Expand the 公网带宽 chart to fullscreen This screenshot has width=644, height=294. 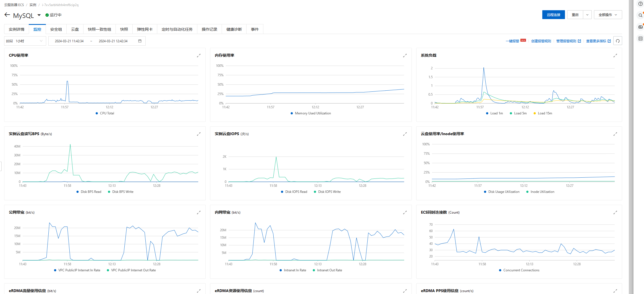pyautogui.click(x=198, y=212)
